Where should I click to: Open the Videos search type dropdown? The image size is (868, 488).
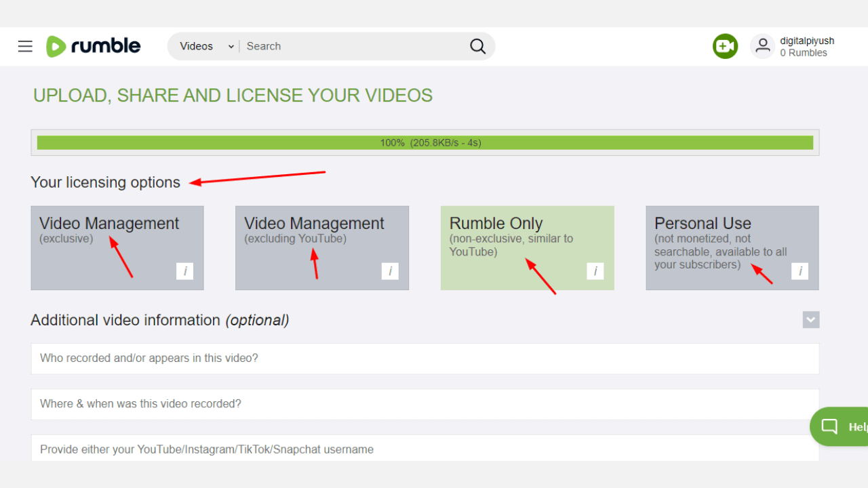click(x=207, y=46)
